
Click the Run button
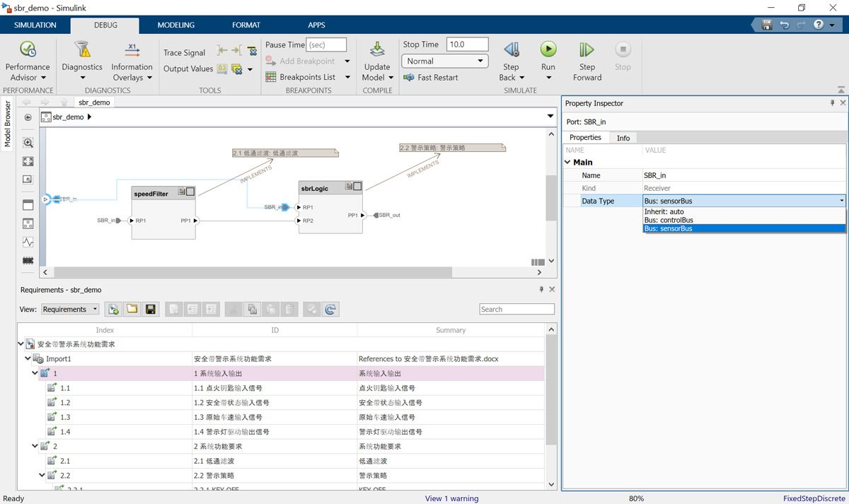pos(548,49)
